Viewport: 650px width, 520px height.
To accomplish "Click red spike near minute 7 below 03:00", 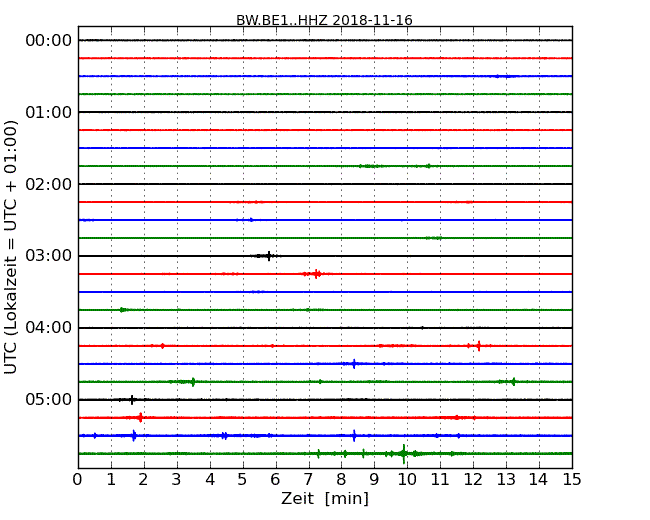I will [x=317, y=274].
